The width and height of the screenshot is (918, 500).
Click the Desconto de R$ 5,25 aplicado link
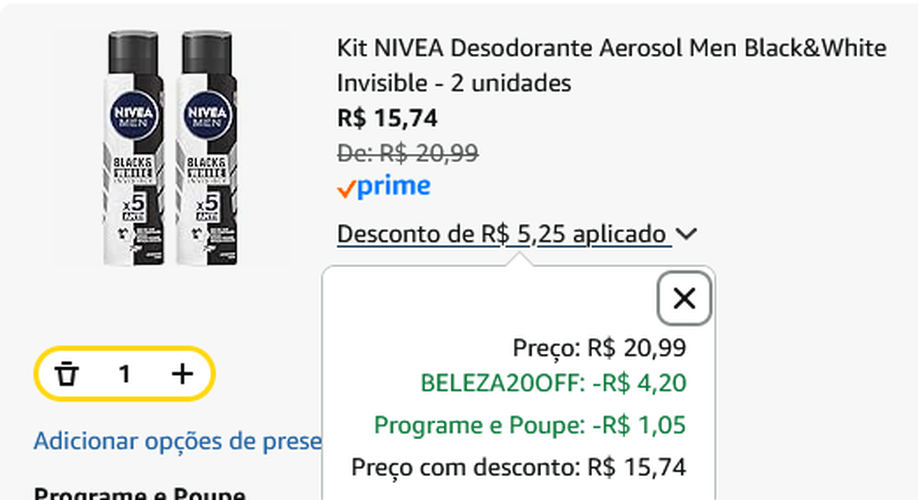point(504,234)
